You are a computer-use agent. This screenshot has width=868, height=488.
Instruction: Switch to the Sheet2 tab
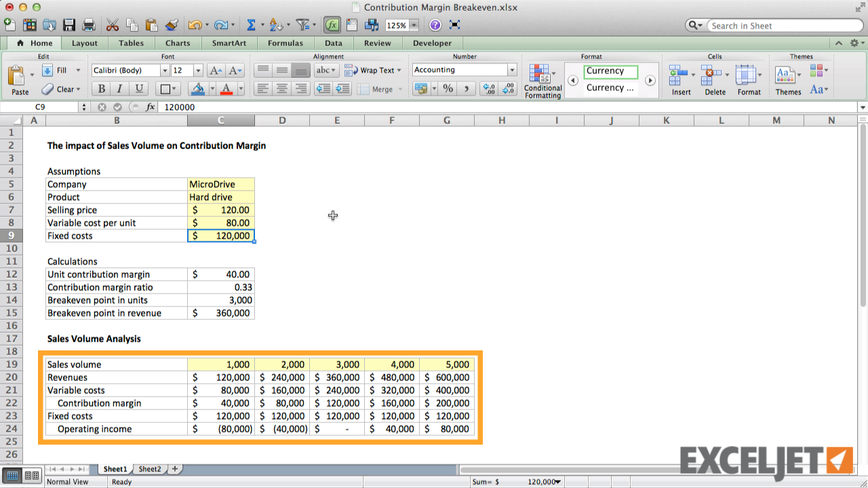tap(149, 468)
